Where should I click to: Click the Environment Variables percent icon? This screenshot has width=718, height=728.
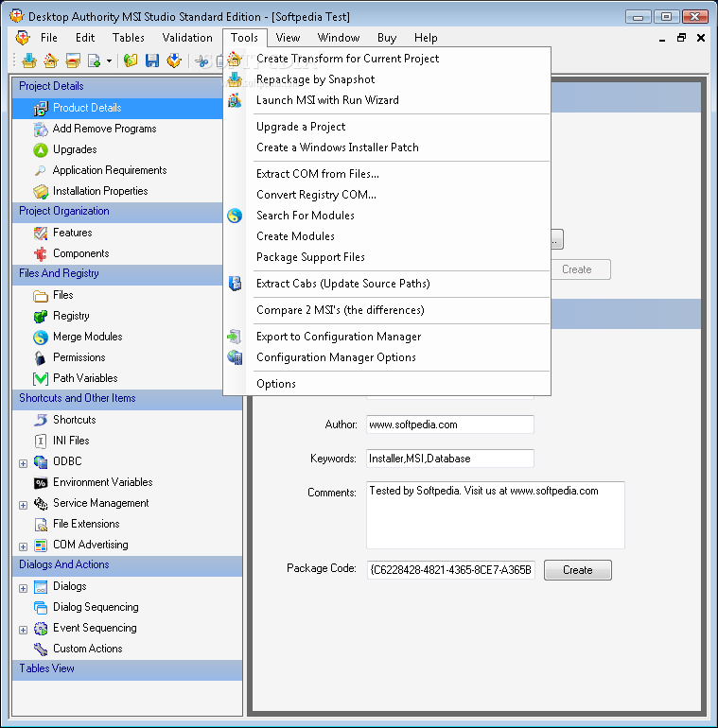click(41, 482)
